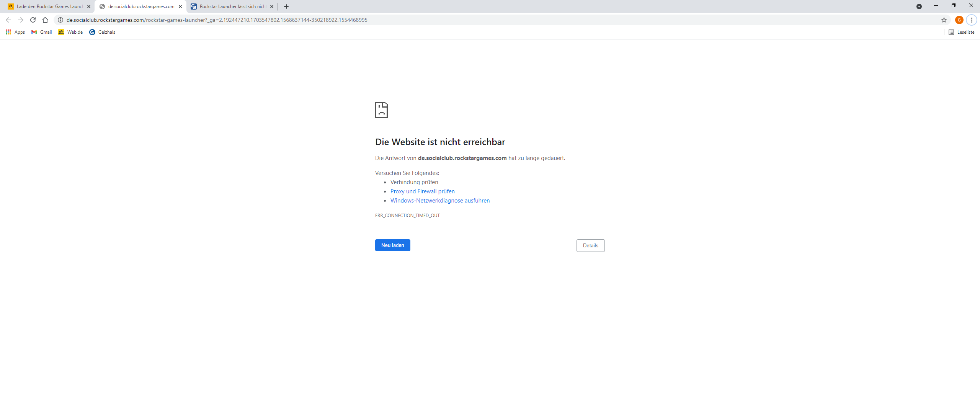Close the de.socialclub.rockstargames.com tab
This screenshot has height=402, width=980.
click(x=180, y=7)
